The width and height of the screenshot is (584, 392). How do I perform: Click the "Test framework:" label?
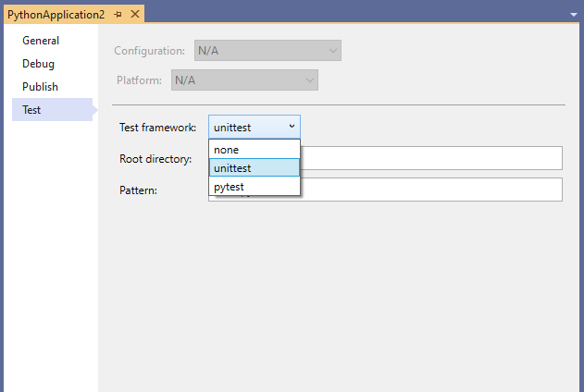[158, 127]
